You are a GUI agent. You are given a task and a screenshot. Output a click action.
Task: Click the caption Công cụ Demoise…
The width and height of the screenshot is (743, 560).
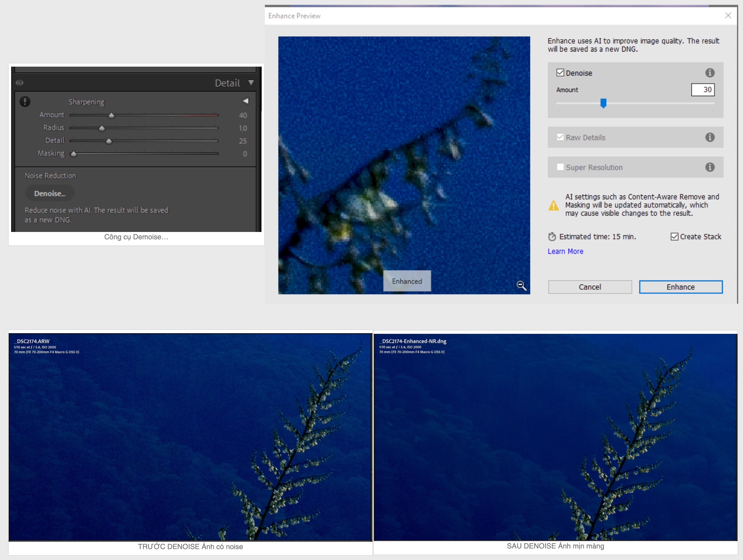point(136,237)
